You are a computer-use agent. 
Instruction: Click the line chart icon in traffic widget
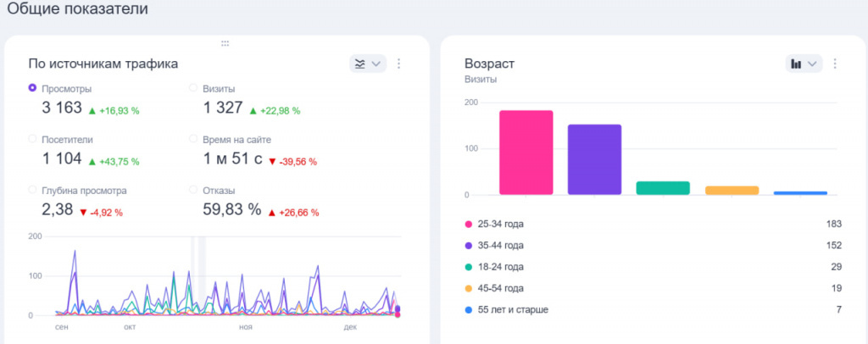[359, 64]
